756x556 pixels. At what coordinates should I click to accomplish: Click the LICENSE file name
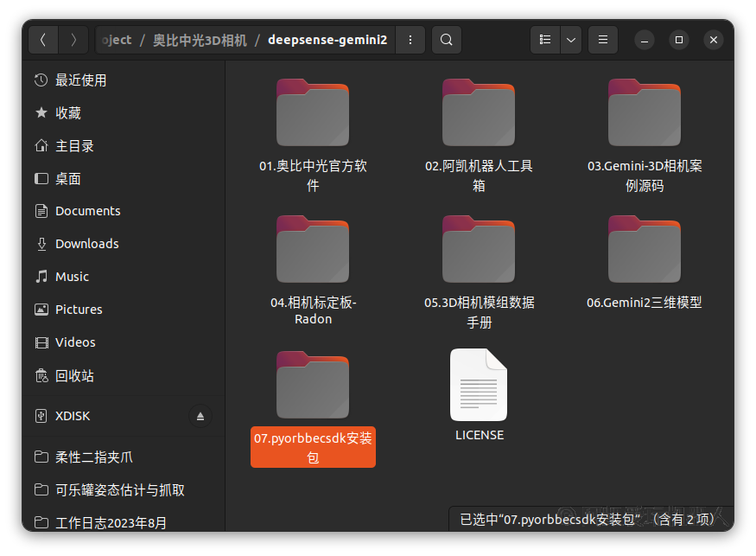coord(480,435)
